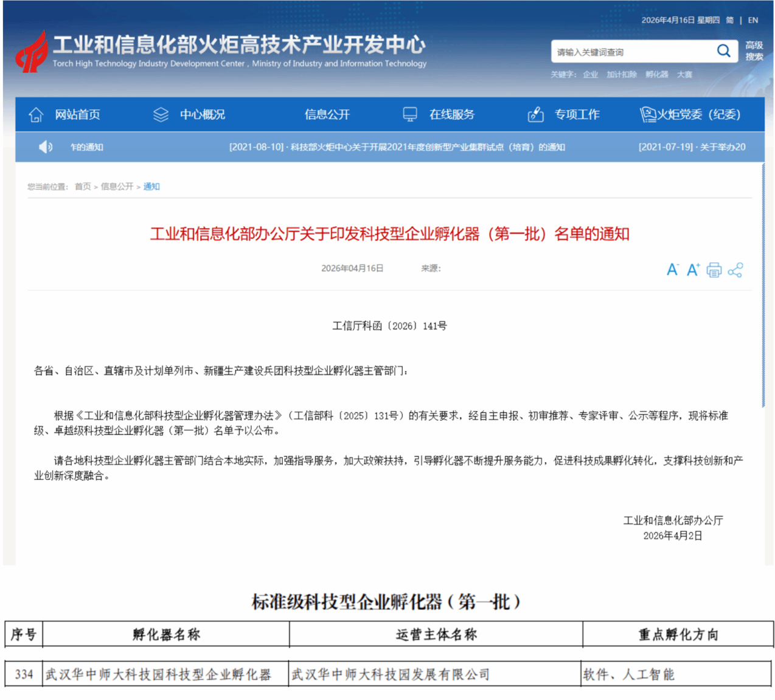
Task: Open the 中心概况 menu
Action: tap(202, 114)
